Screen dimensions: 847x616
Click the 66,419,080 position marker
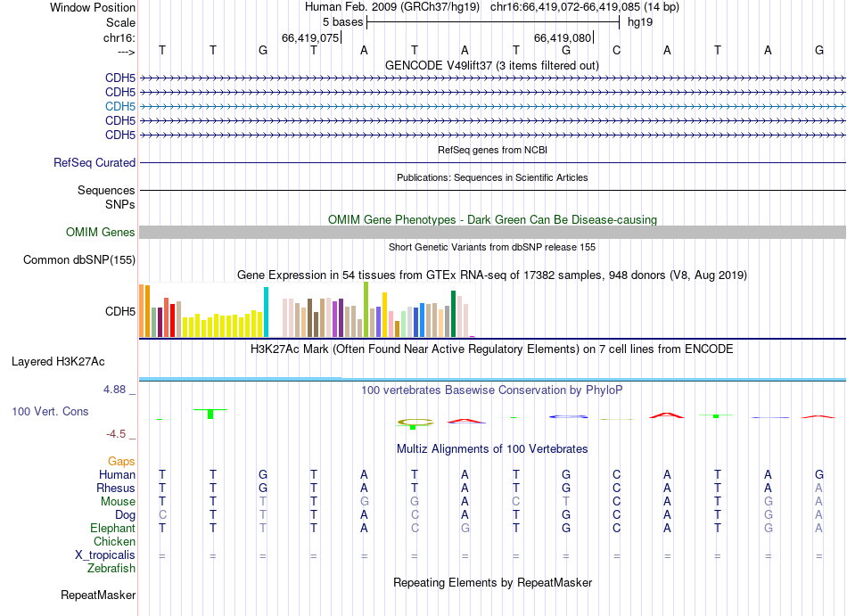click(563, 37)
